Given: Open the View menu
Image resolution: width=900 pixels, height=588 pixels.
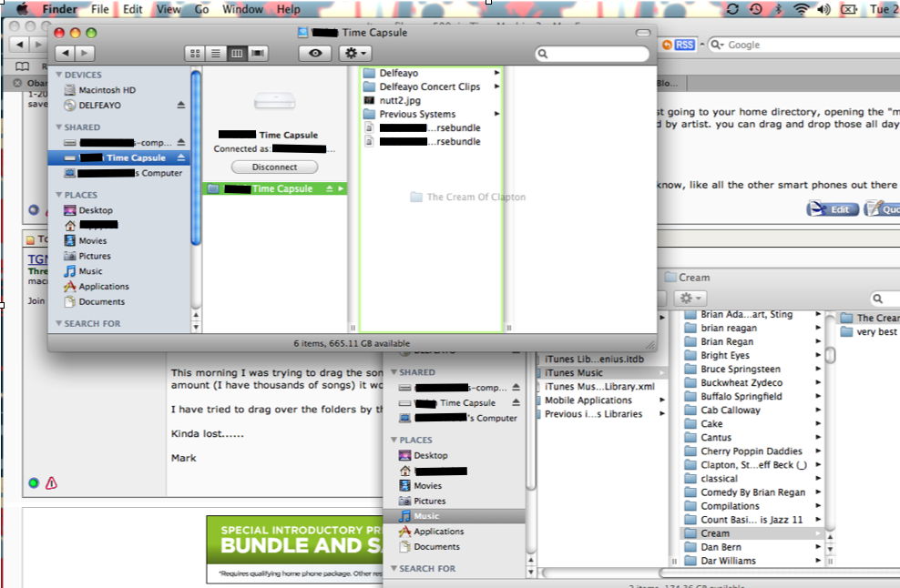Looking at the screenshot, I should (169, 9).
